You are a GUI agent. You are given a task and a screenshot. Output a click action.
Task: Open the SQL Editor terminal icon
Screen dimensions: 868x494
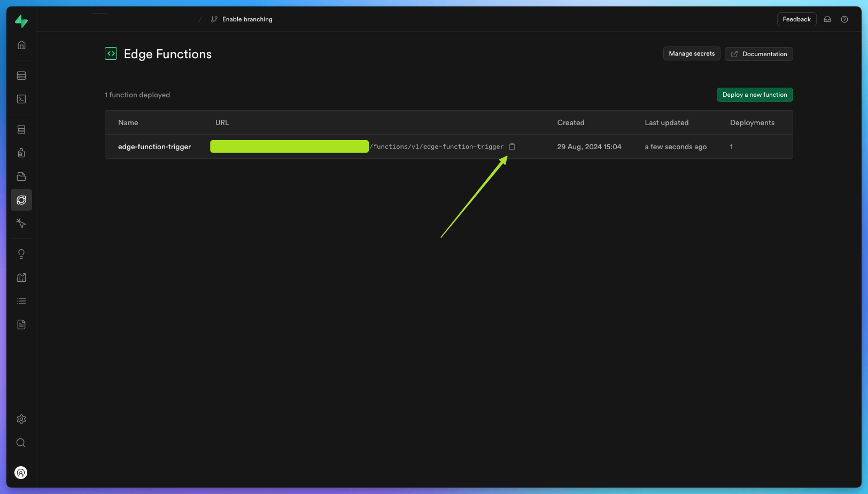click(x=21, y=99)
